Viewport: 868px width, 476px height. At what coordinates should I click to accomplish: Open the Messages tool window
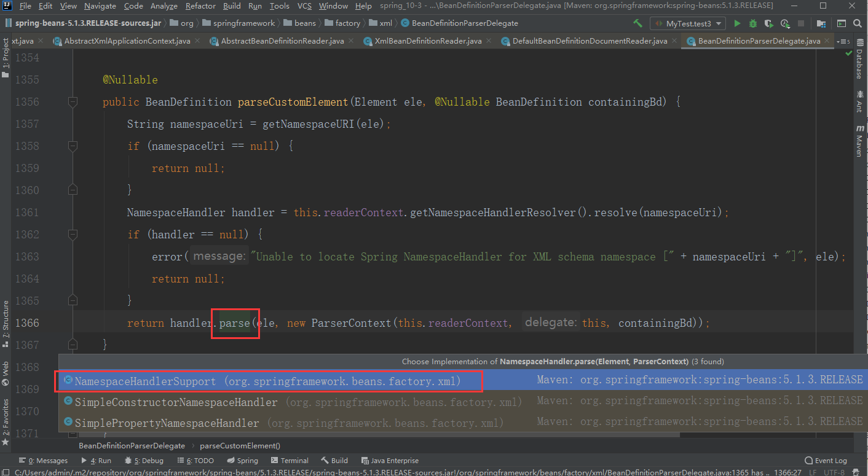[x=43, y=461]
